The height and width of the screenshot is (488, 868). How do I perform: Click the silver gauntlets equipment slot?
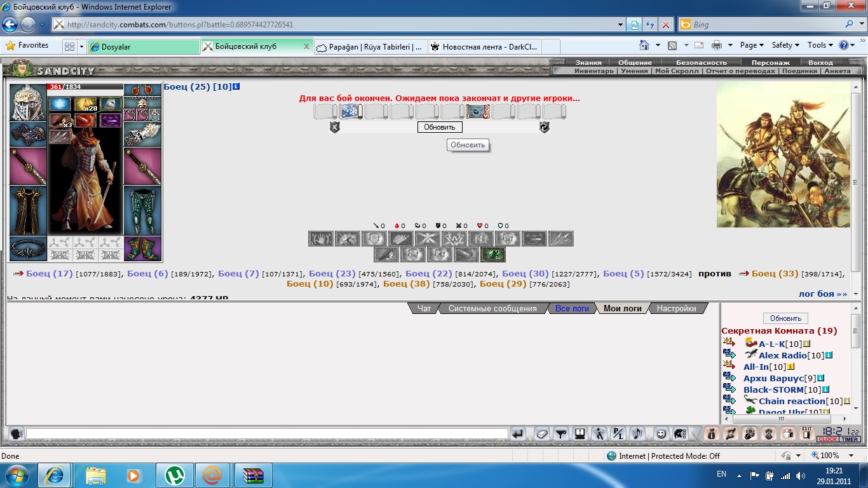pyautogui.click(x=142, y=134)
